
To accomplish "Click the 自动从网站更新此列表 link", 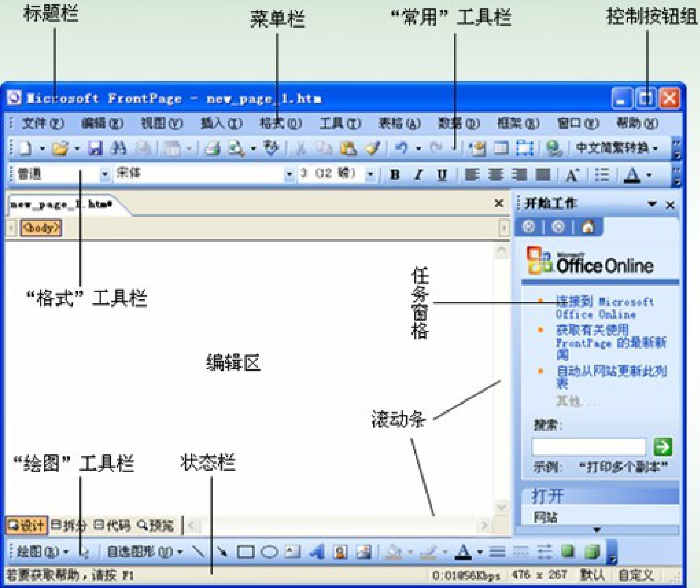I will click(x=611, y=376).
